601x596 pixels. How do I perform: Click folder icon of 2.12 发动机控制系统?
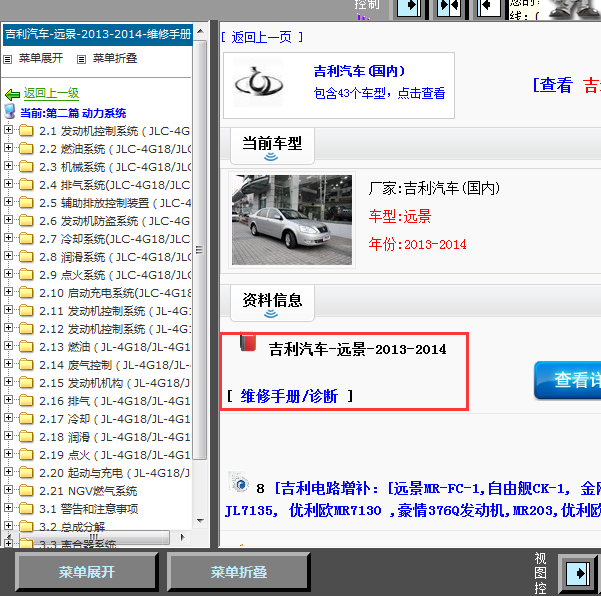(x=26, y=328)
